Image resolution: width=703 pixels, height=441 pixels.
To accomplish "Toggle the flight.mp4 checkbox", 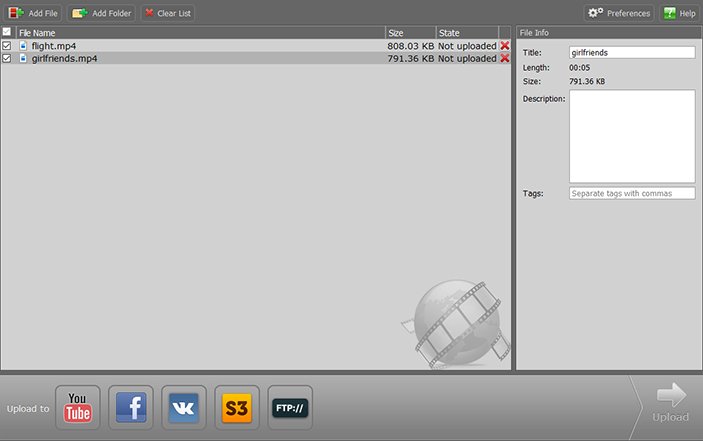I will 7,46.
